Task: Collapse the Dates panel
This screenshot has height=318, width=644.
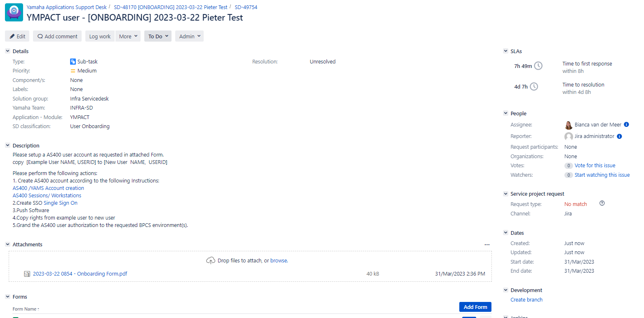Action: click(x=506, y=233)
